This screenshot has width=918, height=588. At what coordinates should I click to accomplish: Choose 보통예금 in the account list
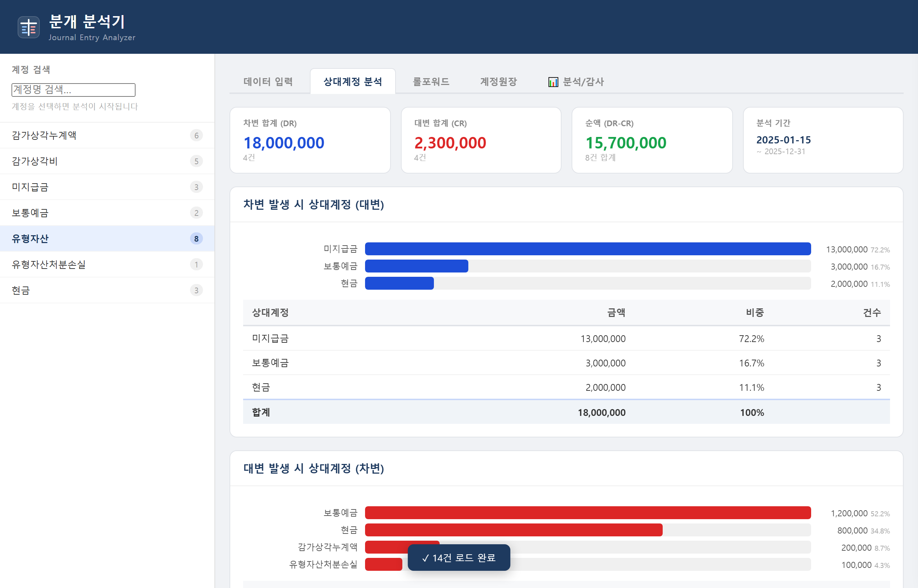tap(107, 213)
